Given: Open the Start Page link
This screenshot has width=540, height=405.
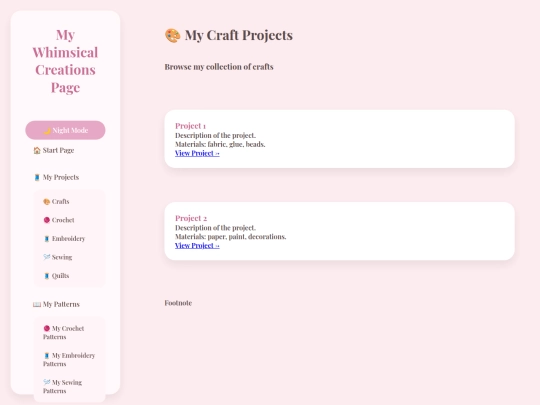Looking at the screenshot, I should pos(54,150).
